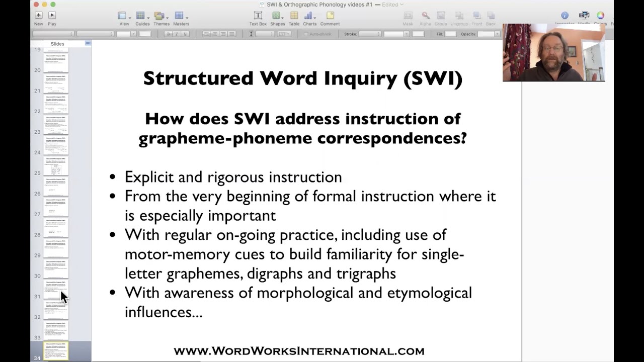Open the line spacing dropdown
Viewport: 644px width, 362px height.
(265, 34)
